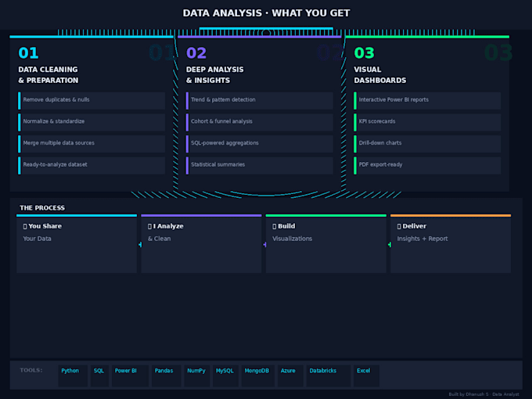Screen dimensions: 532x399
Task: Click the "Normalize & standardize" row
Action: 92,122
